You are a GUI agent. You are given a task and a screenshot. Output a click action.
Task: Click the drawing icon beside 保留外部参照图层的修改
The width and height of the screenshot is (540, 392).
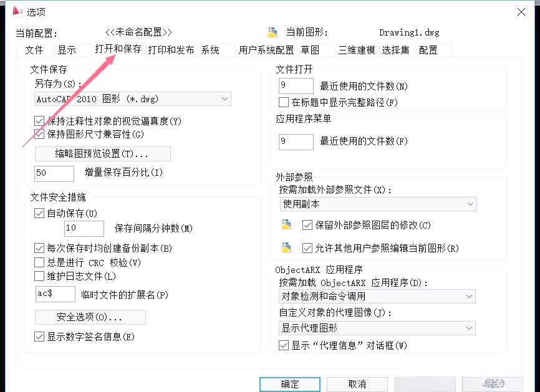pos(287,225)
